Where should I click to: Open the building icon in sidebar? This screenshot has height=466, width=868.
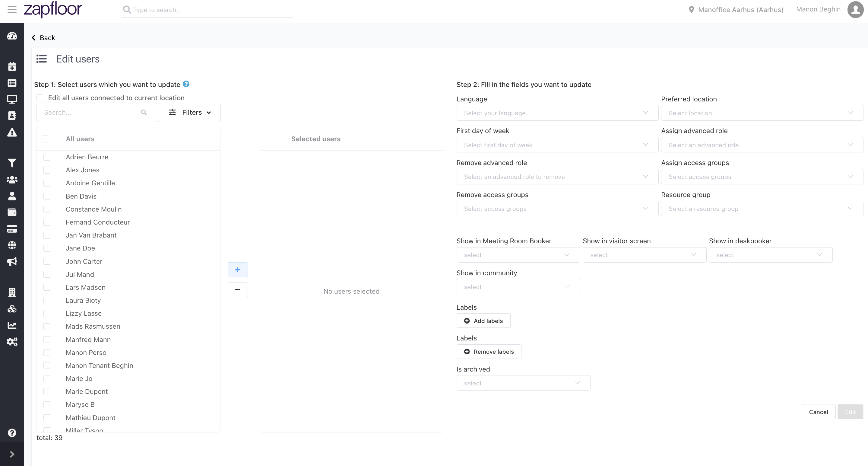(x=12, y=292)
